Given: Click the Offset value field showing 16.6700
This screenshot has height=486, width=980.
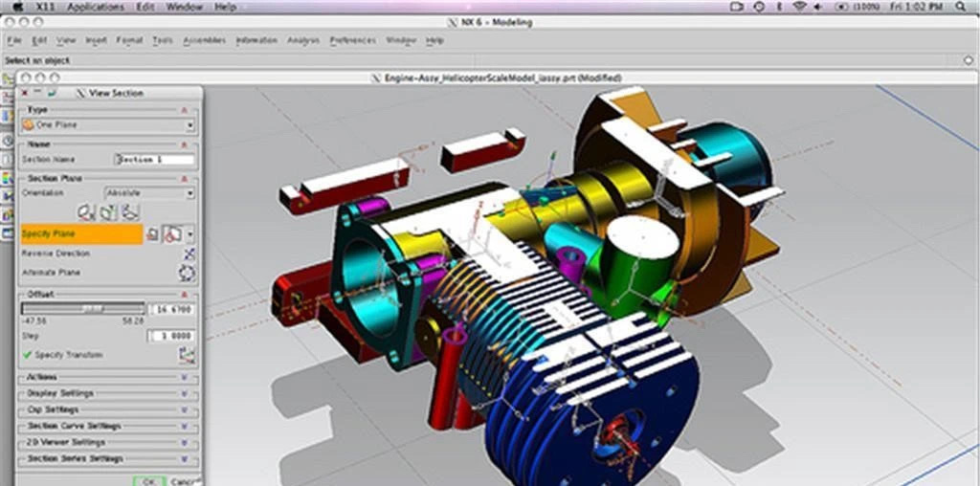Looking at the screenshot, I should pos(171,310).
